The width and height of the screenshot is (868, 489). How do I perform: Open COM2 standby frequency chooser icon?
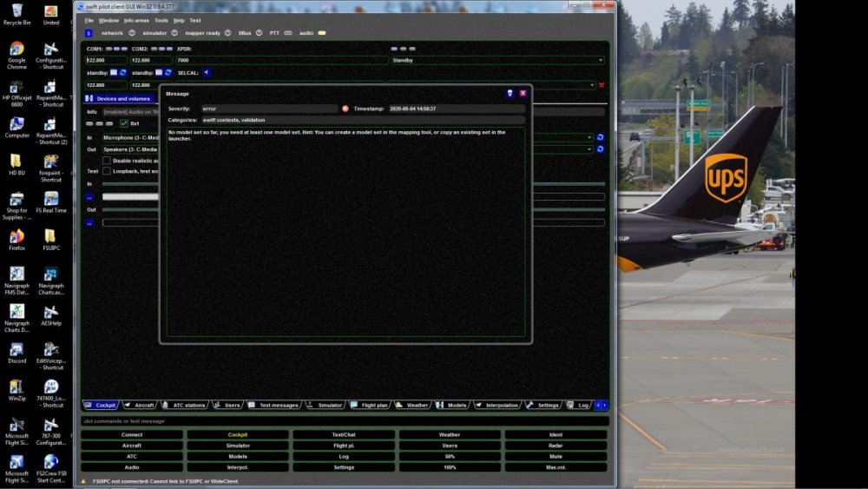[159, 73]
